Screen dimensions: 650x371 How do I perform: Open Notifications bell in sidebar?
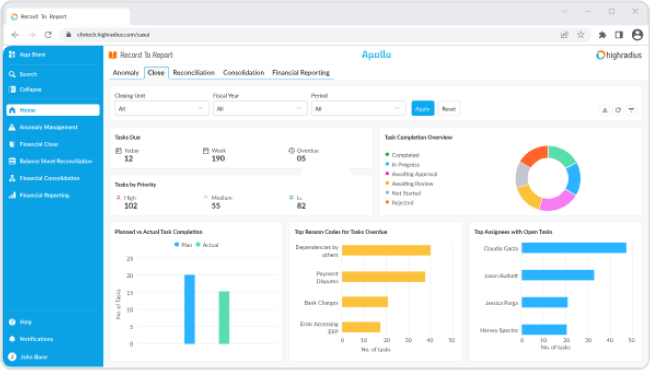pos(12,339)
